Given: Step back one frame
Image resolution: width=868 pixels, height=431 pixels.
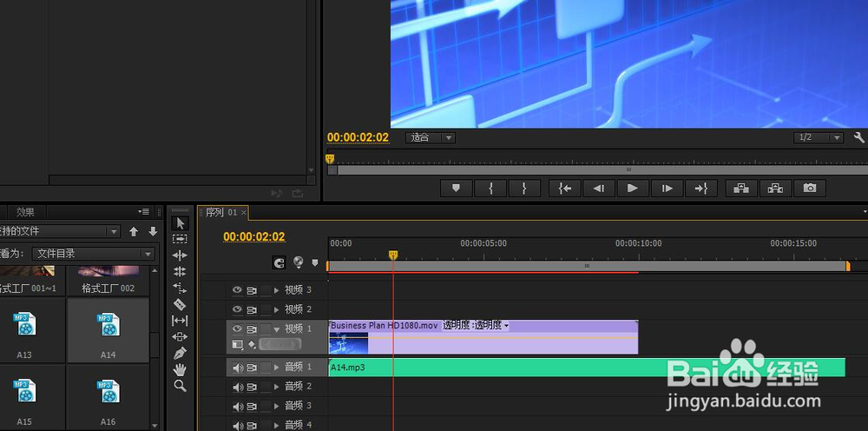Looking at the screenshot, I should [599, 189].
